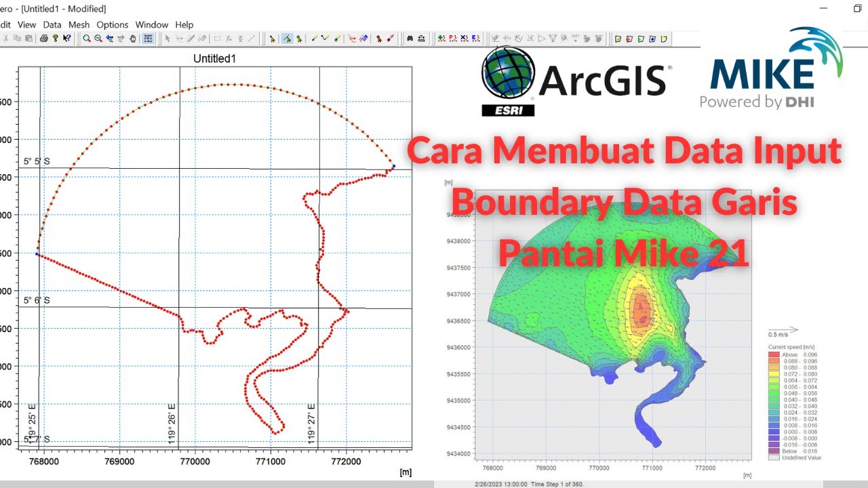Click the red scissors-style delete arc icon

click(x=351, y=39)
